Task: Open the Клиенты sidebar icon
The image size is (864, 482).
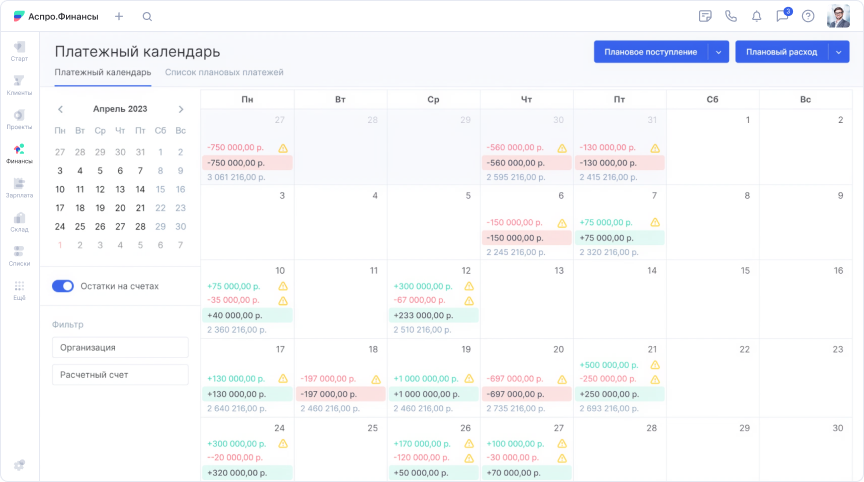Action: tap(19, 84)
